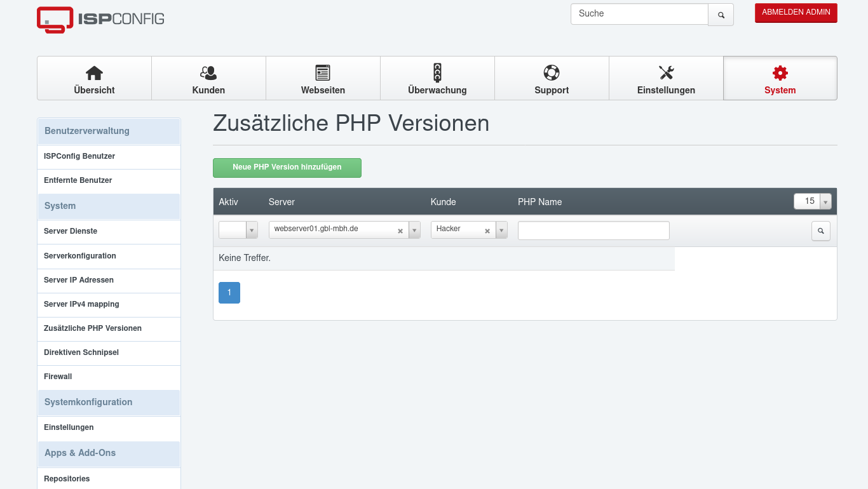This screenshot has height=489, width=868.
Task: Select the System gear icon
Action: tap(780, 72)
